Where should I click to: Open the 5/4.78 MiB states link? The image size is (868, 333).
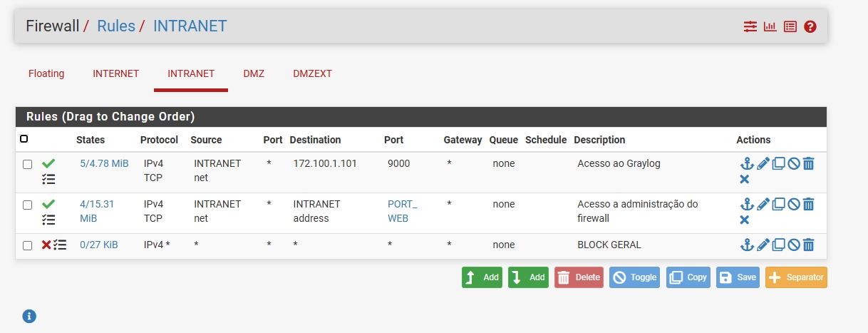[x=104, y=163]
